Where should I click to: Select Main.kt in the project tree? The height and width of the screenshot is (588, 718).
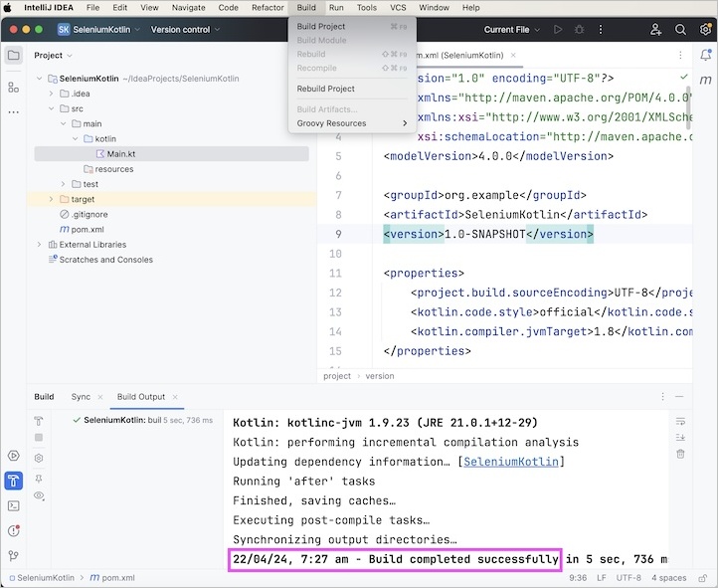click(120, 154)
